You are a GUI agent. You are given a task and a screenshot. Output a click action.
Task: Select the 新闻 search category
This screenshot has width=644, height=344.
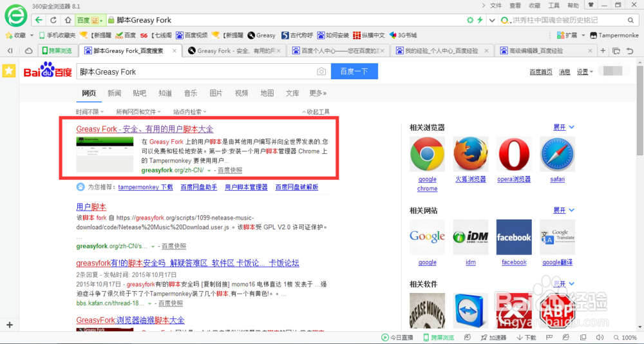(114, 93)
